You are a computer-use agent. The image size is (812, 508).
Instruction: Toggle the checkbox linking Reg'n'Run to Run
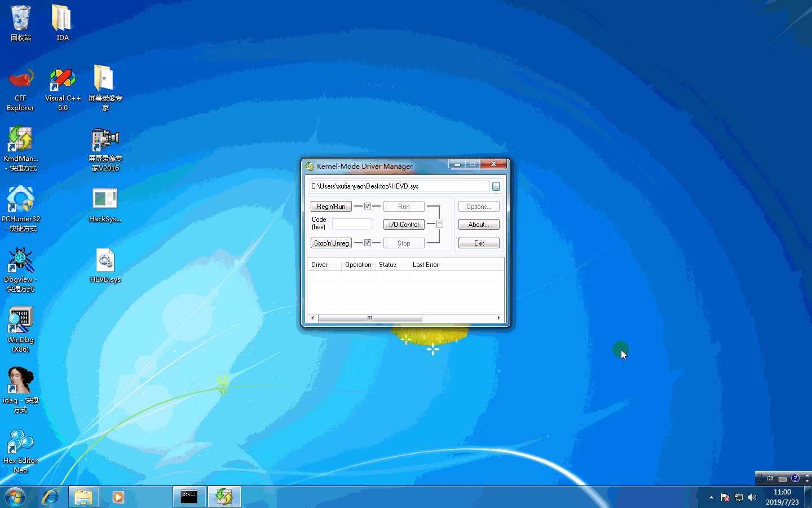coord(368,206)
